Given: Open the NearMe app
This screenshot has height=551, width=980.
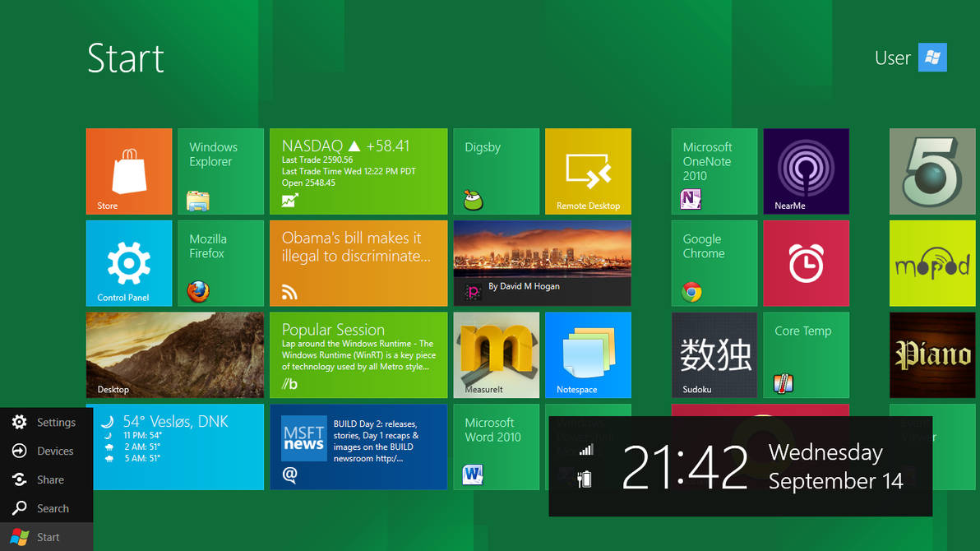Looking at the screenshot, I should tap(806, 171).
